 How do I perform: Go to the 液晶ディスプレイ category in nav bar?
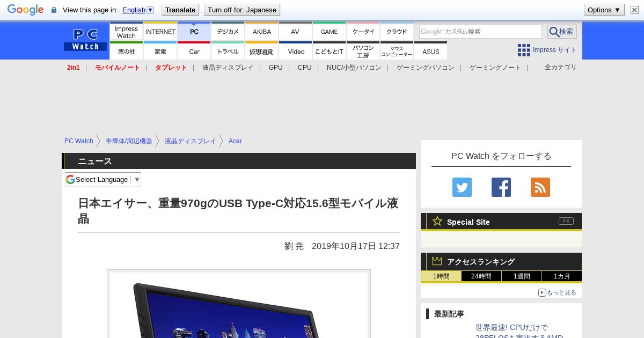(228, 68)
